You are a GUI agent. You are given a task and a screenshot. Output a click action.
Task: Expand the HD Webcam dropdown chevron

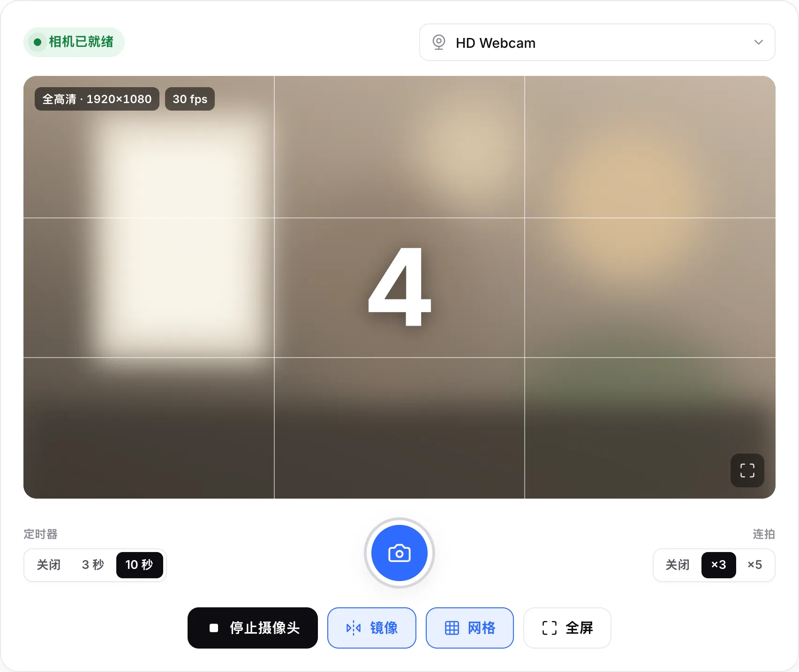click(x=759, y=42)
